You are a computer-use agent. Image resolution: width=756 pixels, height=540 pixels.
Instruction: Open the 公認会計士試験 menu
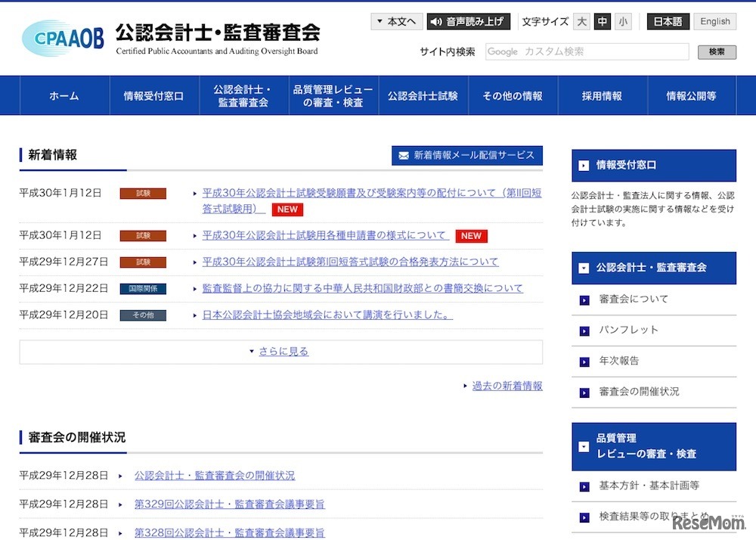423,95
